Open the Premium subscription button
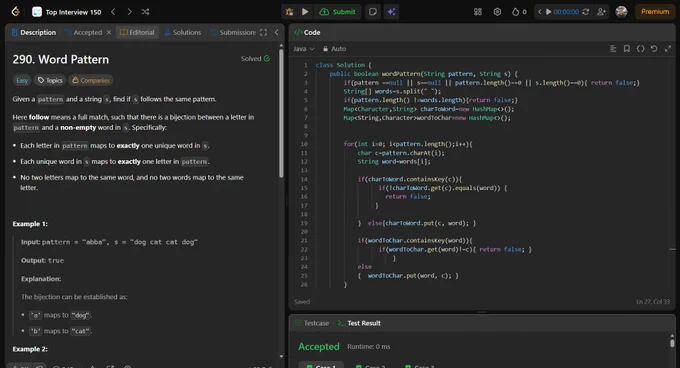 point(655,12)
